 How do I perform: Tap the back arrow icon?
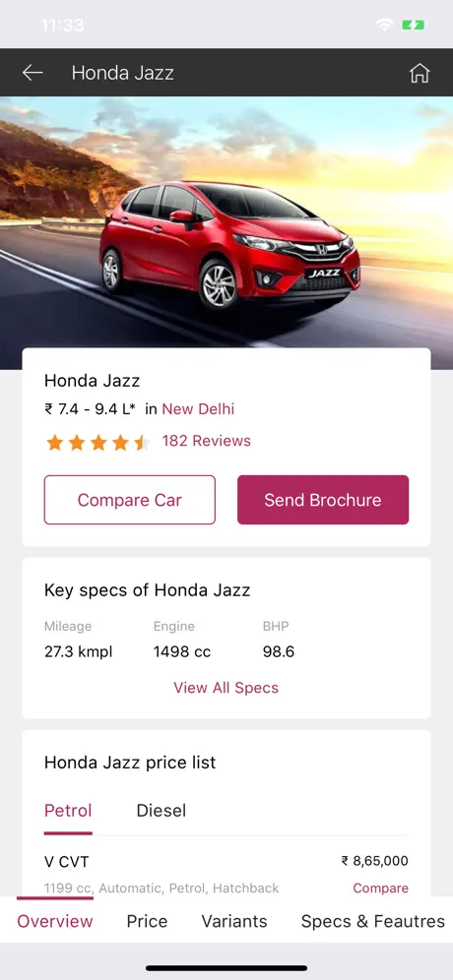tap(32, 73)
